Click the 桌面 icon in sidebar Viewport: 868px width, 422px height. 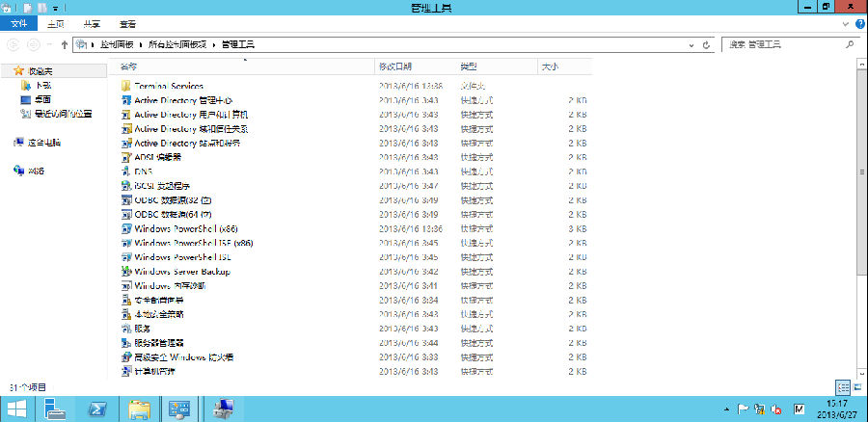pos(25,99)
